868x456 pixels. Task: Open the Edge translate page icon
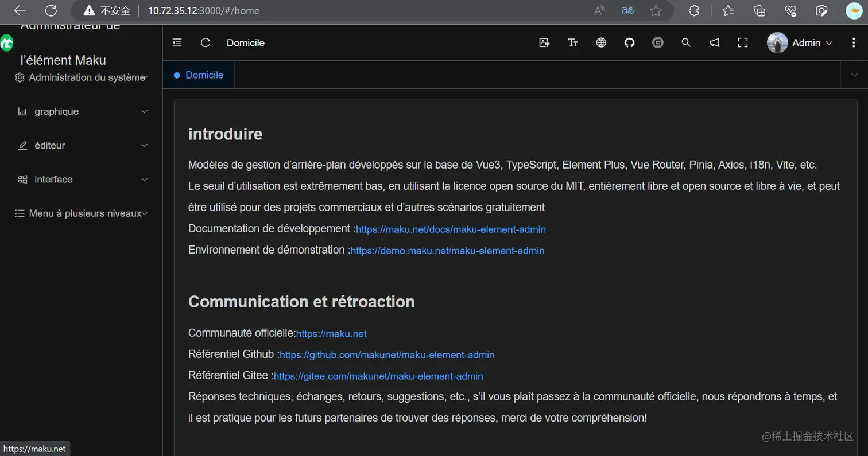[628, 10]
